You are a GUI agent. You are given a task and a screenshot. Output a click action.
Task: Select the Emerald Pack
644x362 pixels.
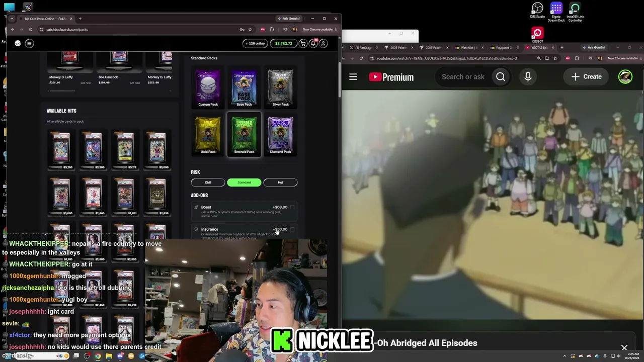click(x=244, y=135)
